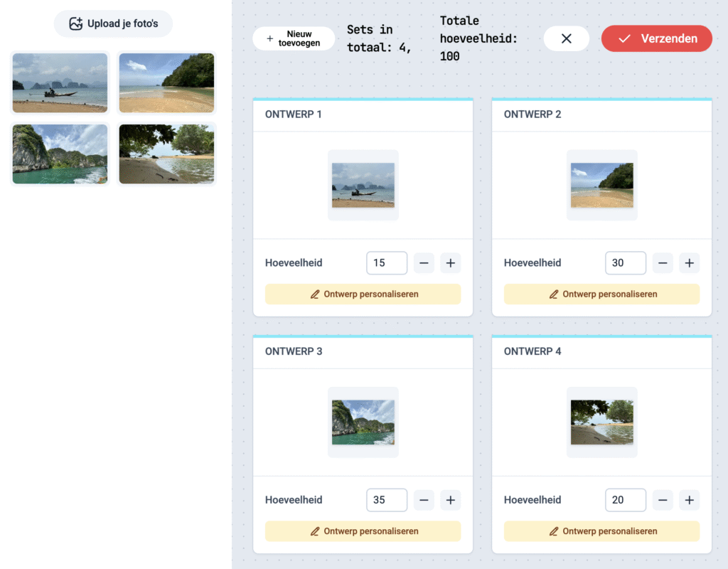The width and height of the screenshot is (728, 569).
Task: Click the Upload je foto's button
Action: [113, 24]
